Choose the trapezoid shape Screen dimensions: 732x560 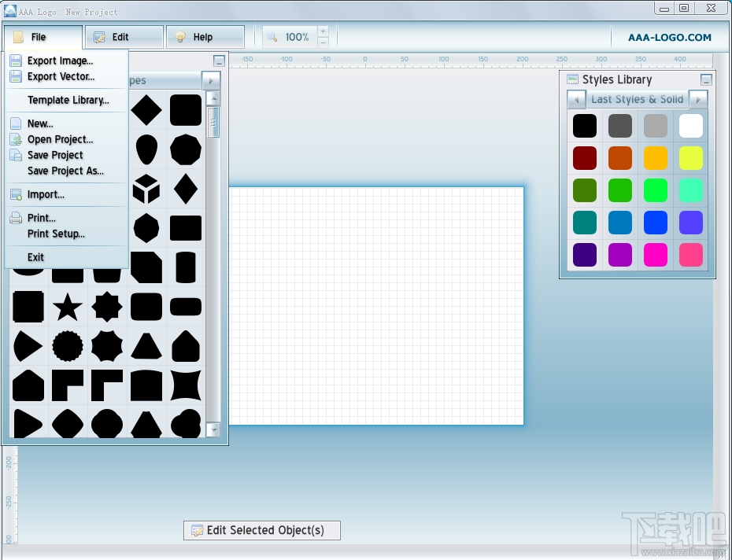pyautogui.click(x=146, y=346)
